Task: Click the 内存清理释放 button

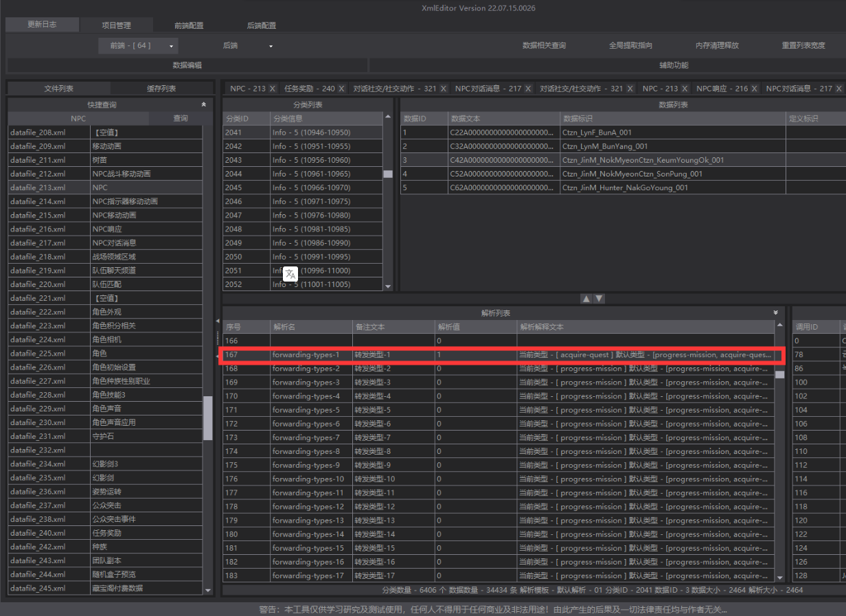Action: click(x=717, y=45)
